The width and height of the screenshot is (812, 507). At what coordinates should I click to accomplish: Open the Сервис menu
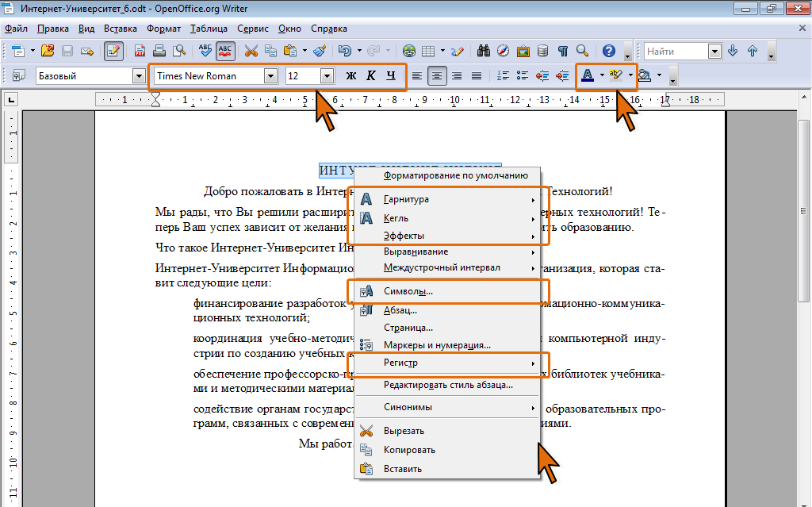(253, 29)
